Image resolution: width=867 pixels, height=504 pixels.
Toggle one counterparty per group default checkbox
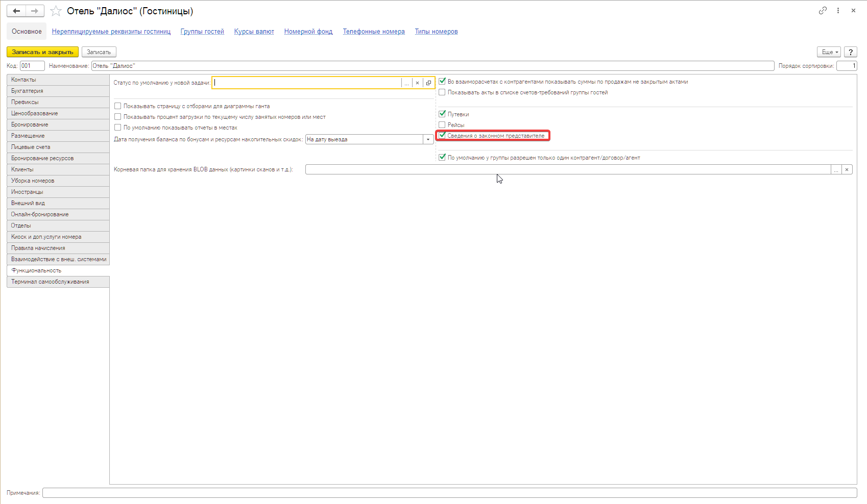click(x=442, y=158)
